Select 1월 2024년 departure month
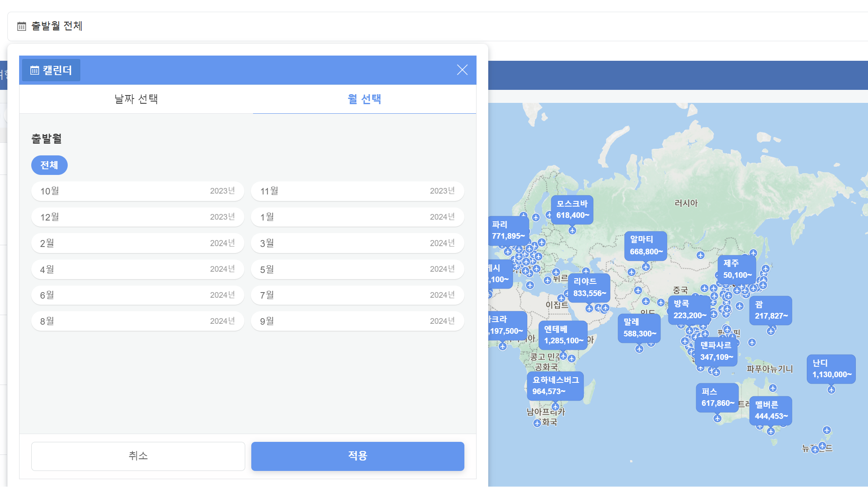This screenshot has width=868, height=487. click(x=357, y=217)
